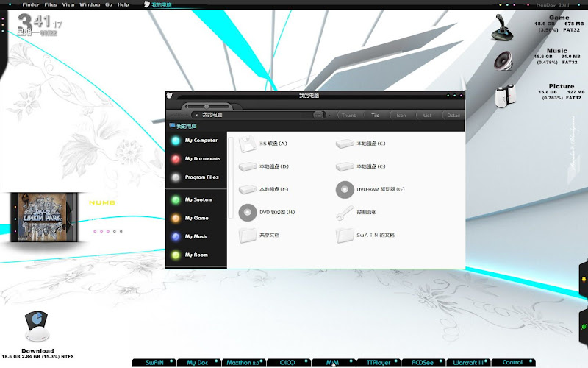
Task: Open the Download drive desktop icon
Action: [x=37, y=323]
